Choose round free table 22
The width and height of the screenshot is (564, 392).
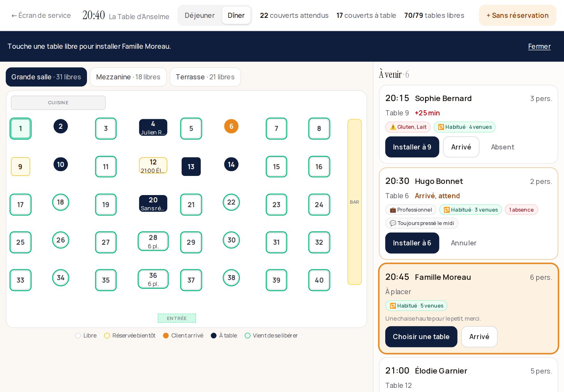(x=231, y=202)
